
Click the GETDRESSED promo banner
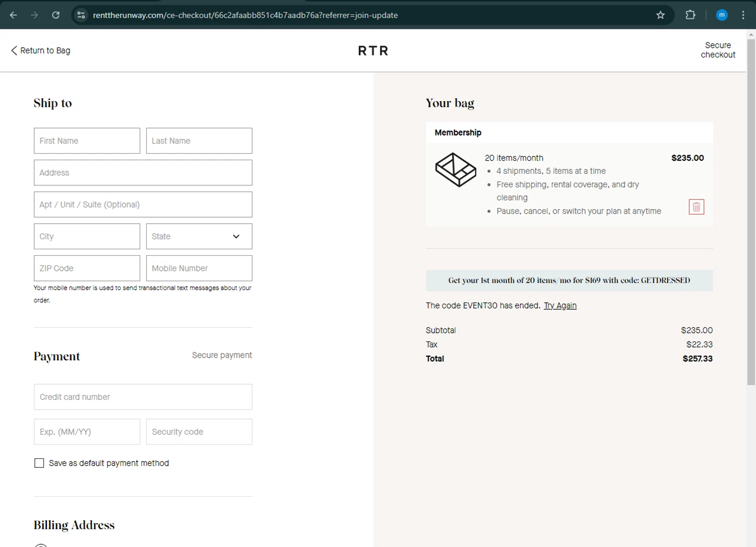(x=569, y=281)
